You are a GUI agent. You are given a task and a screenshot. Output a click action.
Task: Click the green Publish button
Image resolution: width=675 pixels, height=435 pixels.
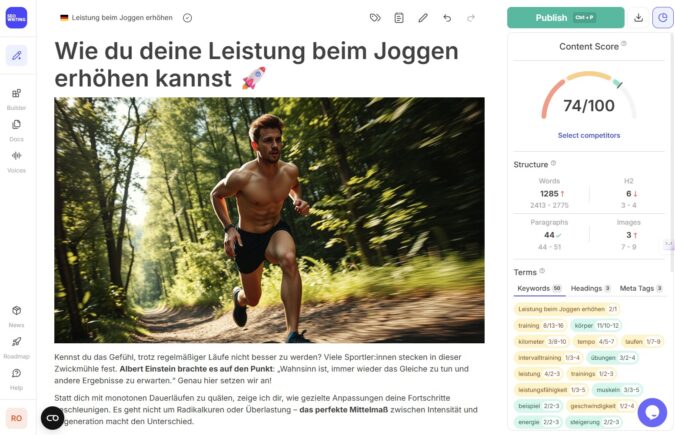click(x=566, y=18)
